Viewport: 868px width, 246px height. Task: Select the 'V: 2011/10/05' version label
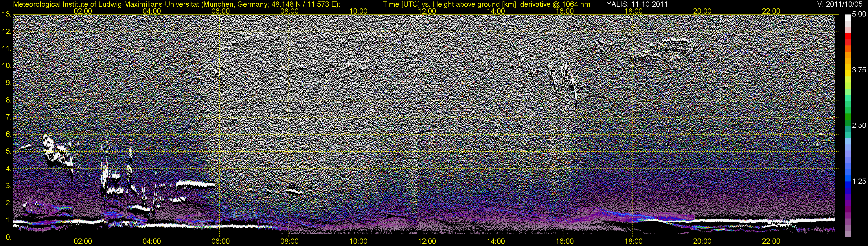840,4
